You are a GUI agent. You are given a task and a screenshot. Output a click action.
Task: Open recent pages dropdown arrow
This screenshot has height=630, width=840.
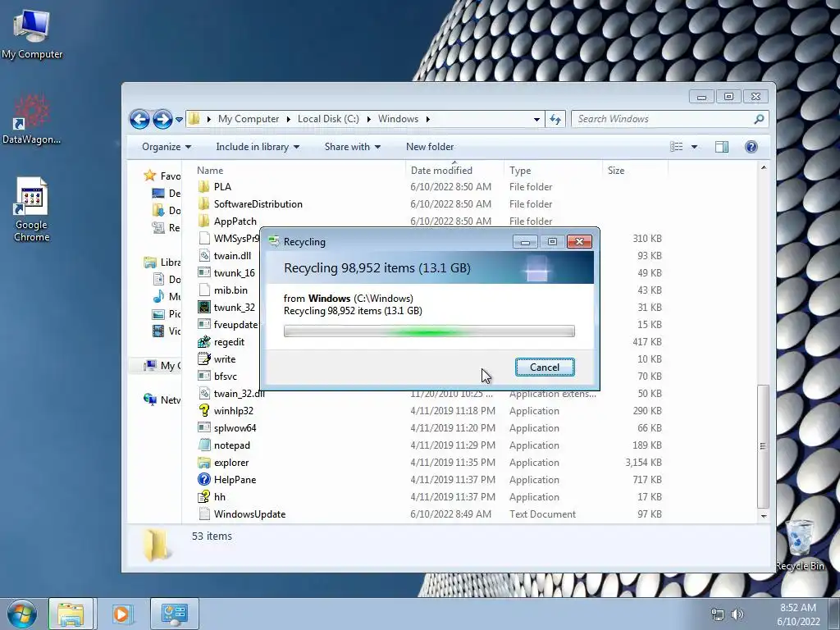(x=179, y=120)
